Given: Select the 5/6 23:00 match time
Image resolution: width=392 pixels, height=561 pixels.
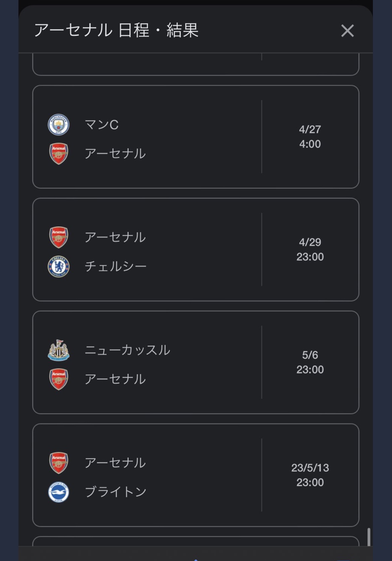Looking at the screenshot, I should click(310, 362).
